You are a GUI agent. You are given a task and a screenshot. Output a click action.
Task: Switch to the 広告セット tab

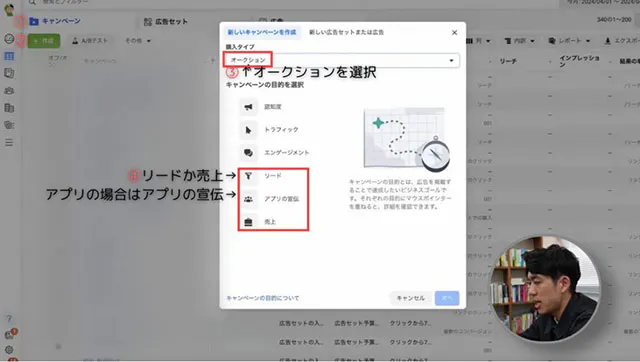tap(166, 22)
